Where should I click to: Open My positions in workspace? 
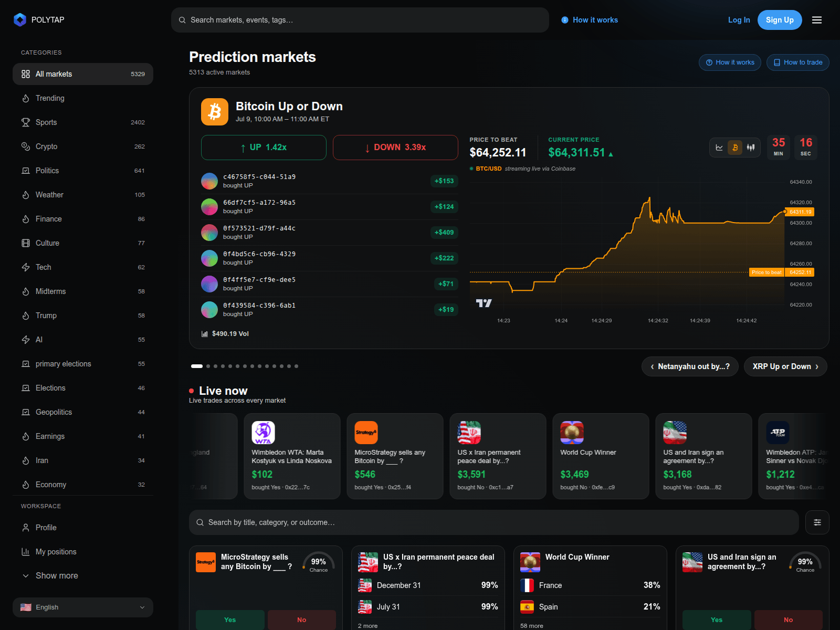pos(83,552)
